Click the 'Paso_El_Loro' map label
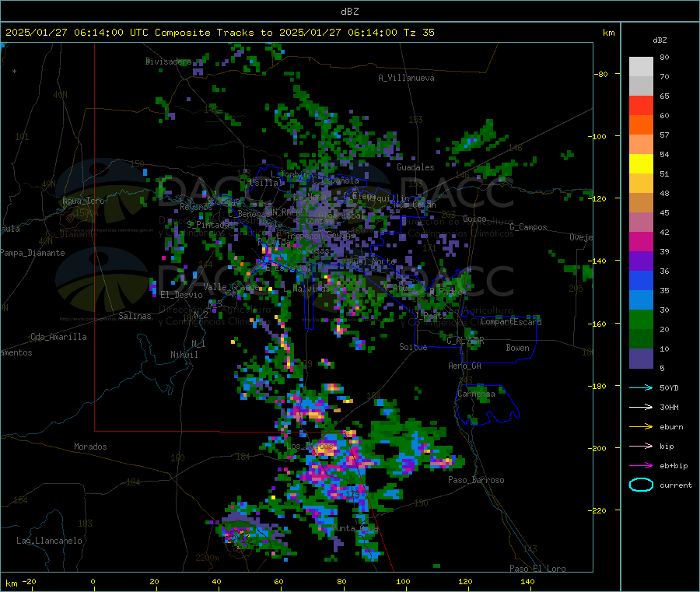The height and width of the screenshot is (592, 700). coord(538,569)
